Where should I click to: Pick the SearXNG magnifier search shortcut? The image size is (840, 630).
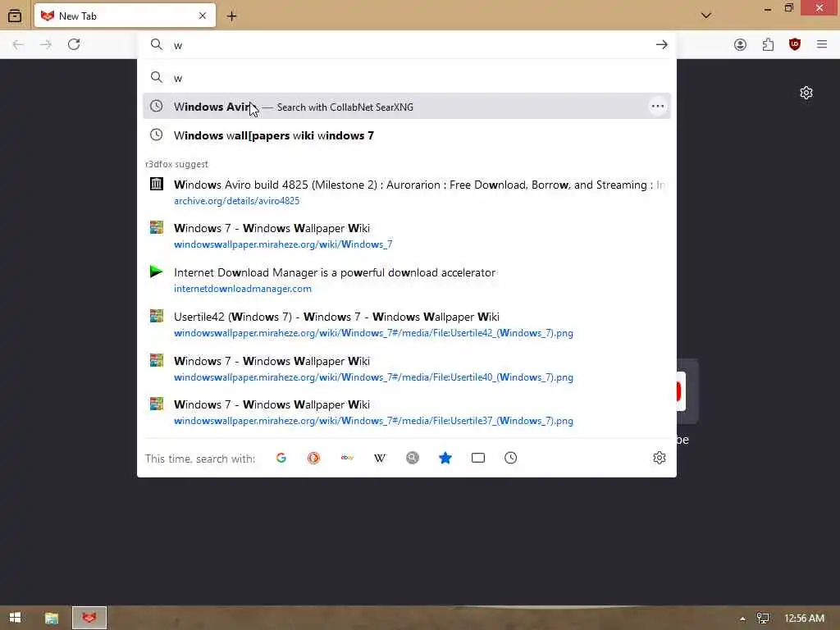413,458
